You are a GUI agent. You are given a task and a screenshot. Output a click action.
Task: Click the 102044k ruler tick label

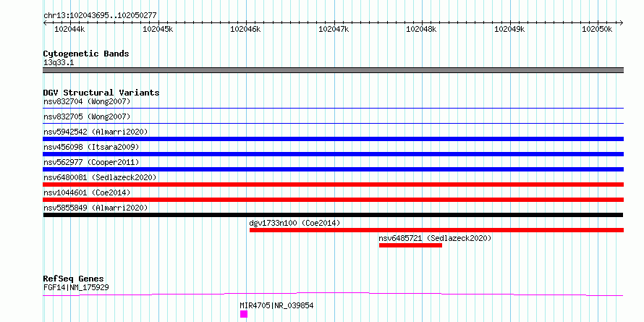click(x=69, y=29)
